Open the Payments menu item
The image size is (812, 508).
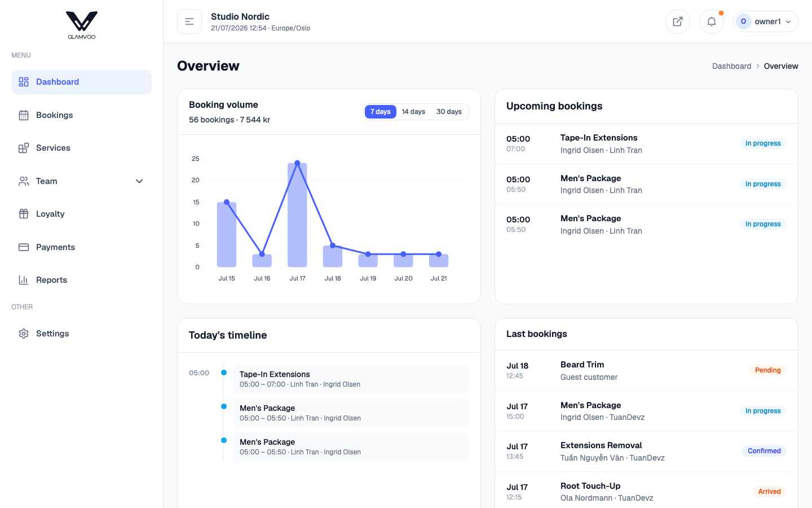tap(81, 247)
